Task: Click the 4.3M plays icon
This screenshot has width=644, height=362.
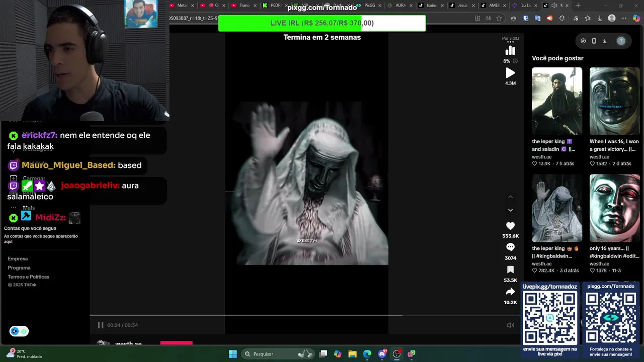Action: (510, 73)
